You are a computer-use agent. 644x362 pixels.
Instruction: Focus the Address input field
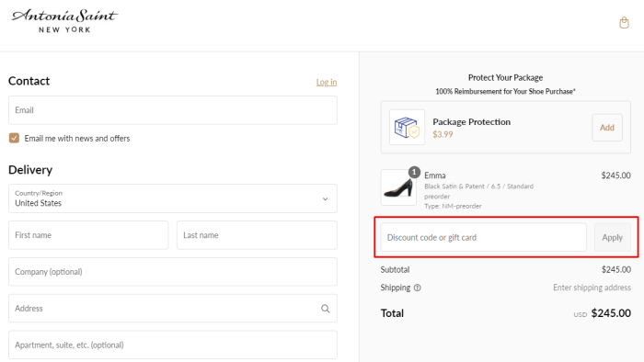173,309
